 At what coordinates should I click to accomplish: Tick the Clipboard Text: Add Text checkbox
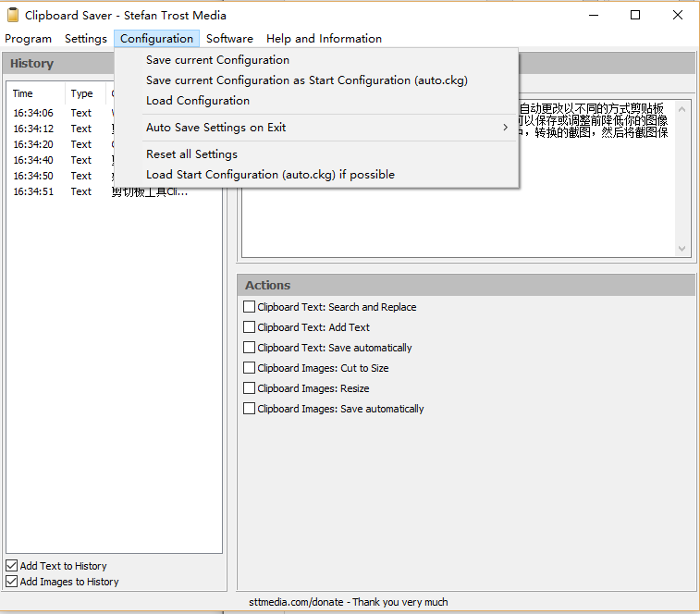coord(250,327)
